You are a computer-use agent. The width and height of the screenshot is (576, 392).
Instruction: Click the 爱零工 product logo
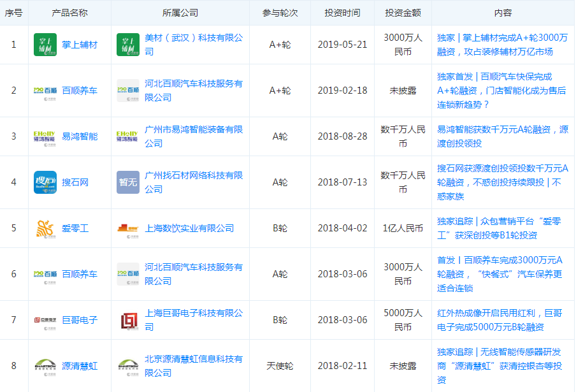pos(45,228)
